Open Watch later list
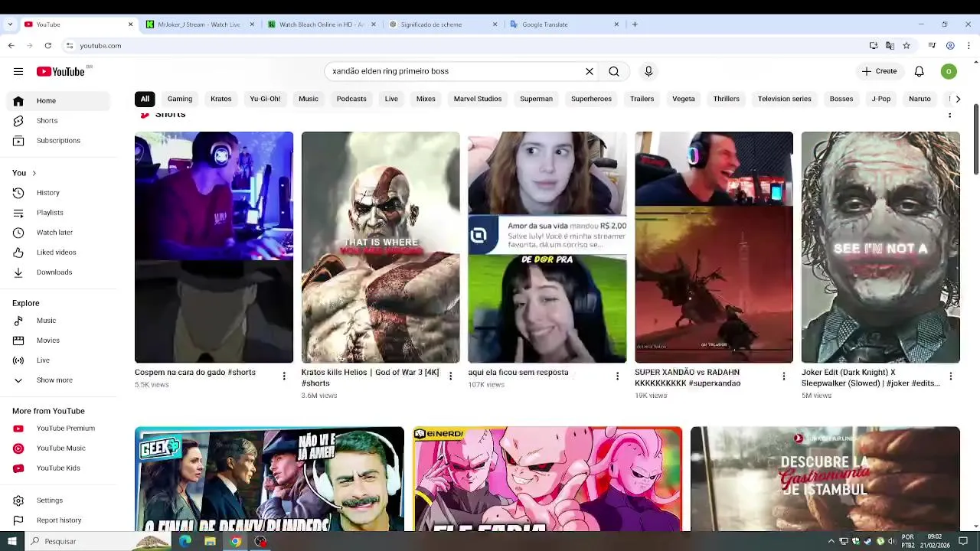Image resolution: width=980 pixels, height=551 pixels. point(57,233)
